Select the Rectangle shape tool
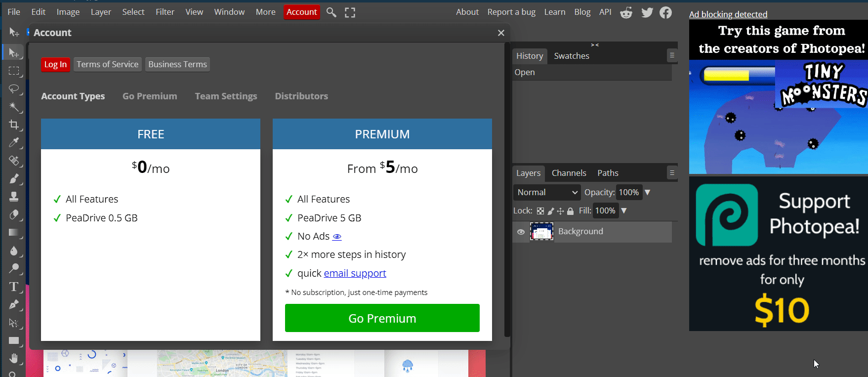 pos(14,340)
